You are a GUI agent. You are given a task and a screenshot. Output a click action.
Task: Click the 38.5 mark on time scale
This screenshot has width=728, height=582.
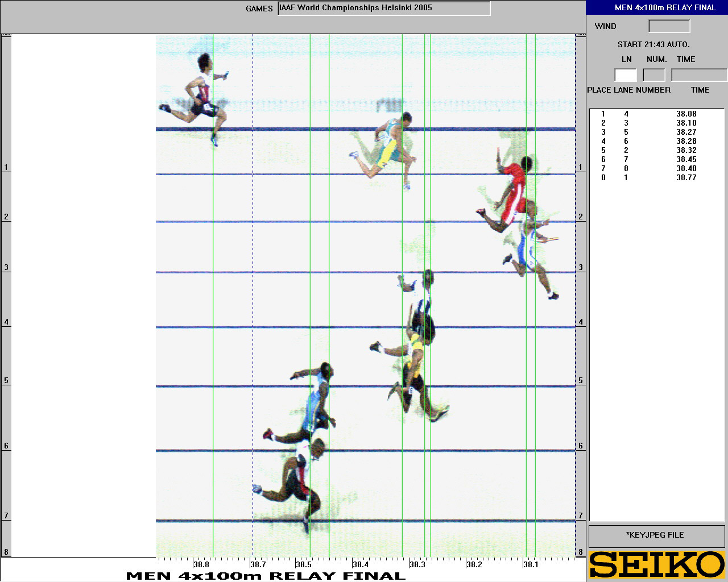coord(304,564)
